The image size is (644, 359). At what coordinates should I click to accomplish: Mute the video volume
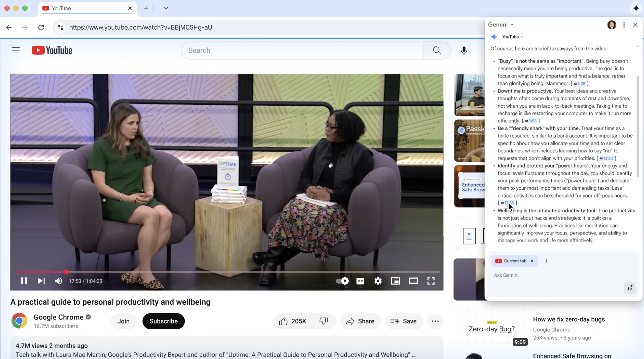click(59, 281)
